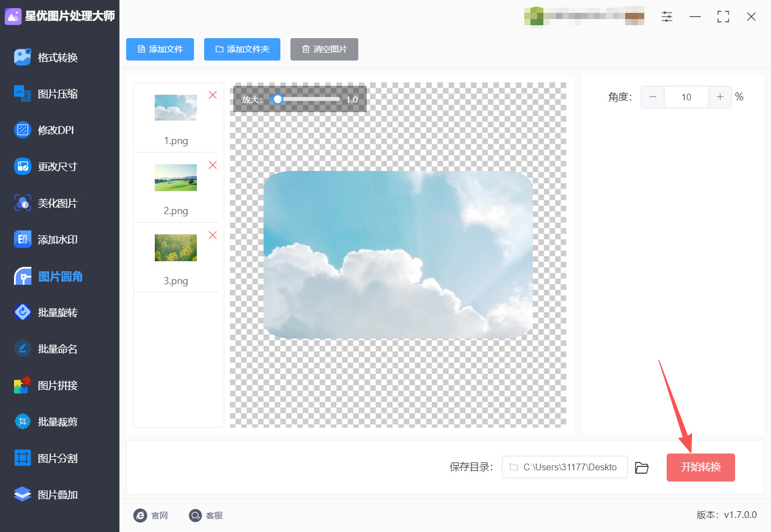Click the 批量命名 sidebar icon
This screenshot has width=771, height=532.
pyautogui.click(x=22, y=349)
